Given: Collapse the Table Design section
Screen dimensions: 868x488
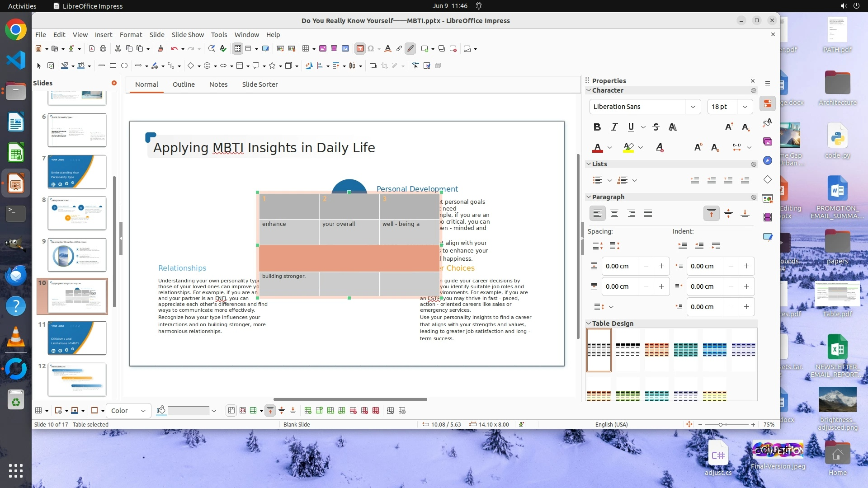Looking at the screenshot, I should point(589,324).
